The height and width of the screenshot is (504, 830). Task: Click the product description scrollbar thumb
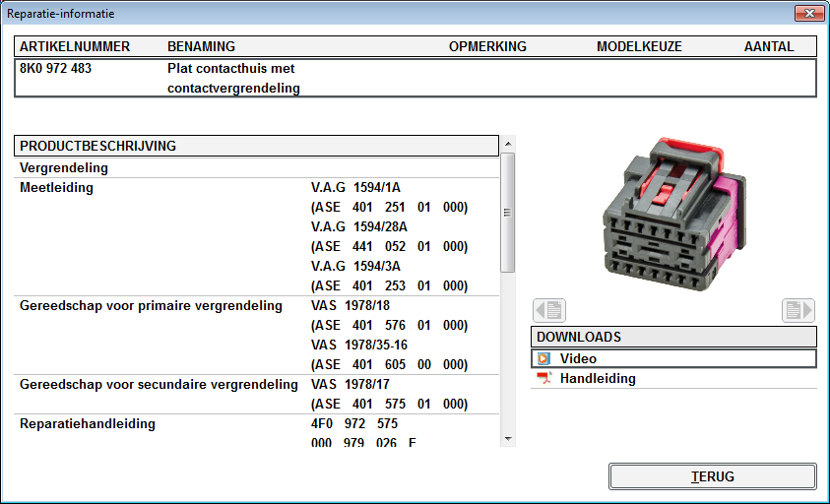pos(508,212)
